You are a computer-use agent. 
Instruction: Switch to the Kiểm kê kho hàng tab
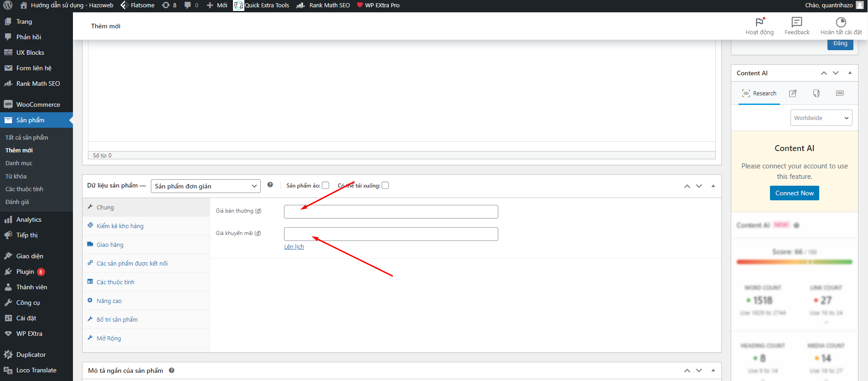pyautogui.click(x=120, y=226)
